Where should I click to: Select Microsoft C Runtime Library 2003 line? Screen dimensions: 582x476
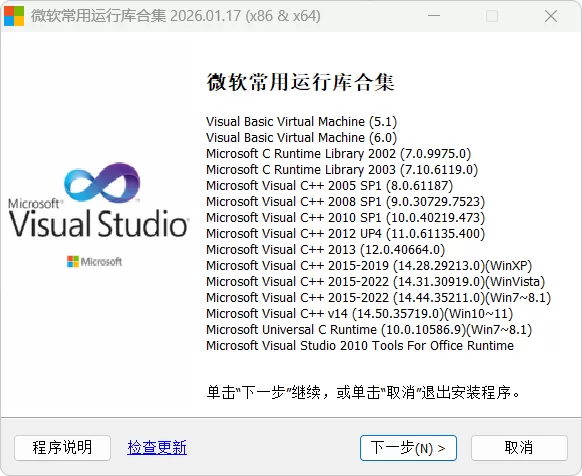tap(342, 169)
